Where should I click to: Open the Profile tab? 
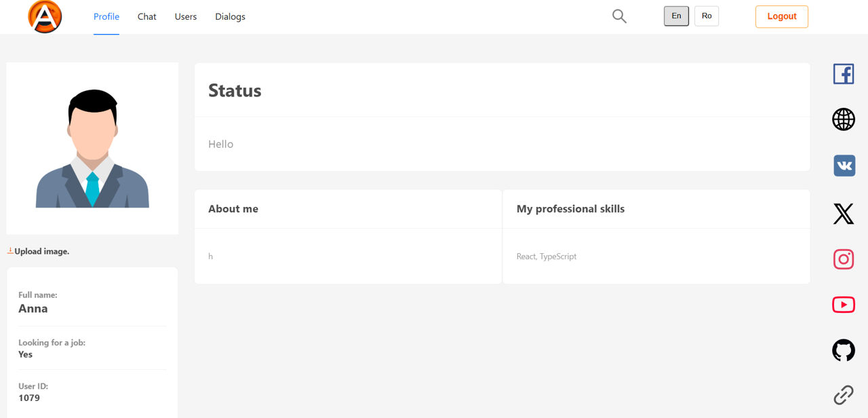tap(106, 17)
